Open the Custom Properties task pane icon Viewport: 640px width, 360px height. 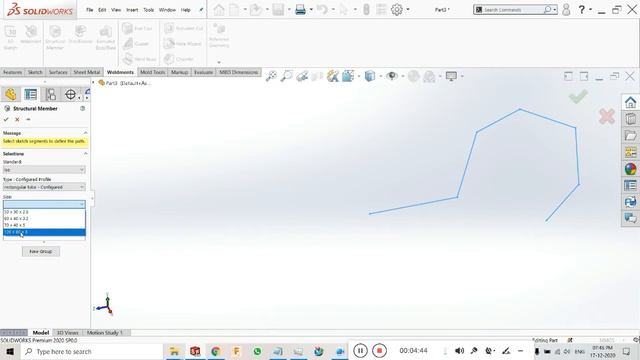[x=630, y=185]
